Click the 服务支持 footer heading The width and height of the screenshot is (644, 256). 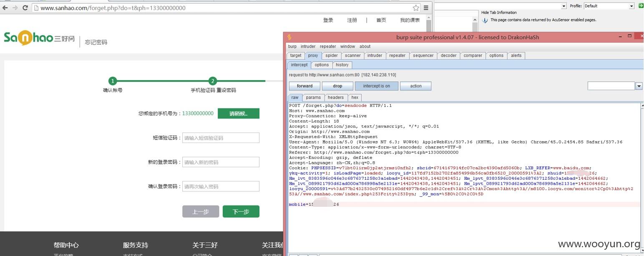tap(136, 245)
